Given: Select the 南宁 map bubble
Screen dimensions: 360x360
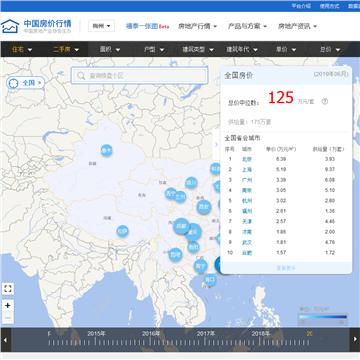Looking at the screenshot, I should tap(200, 266).
